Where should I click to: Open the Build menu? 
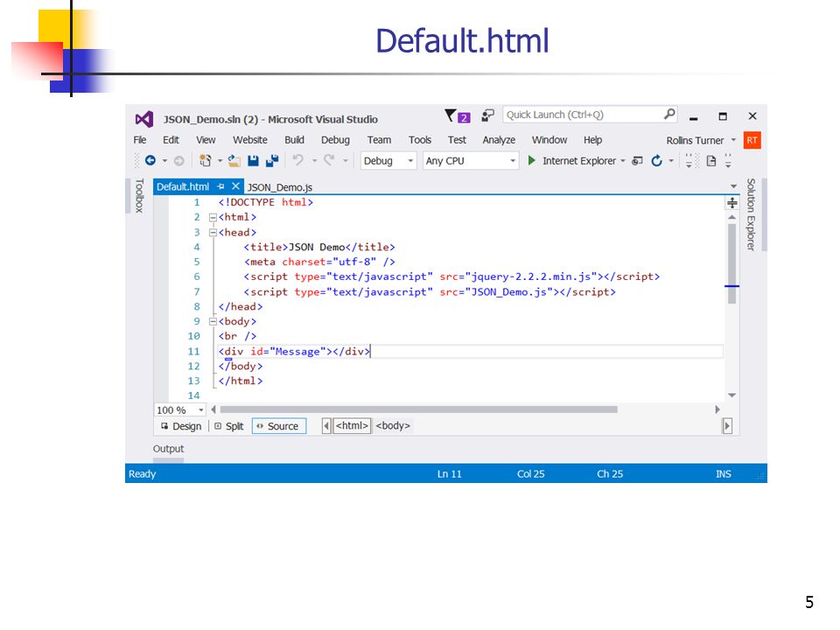tap(294, 140)
